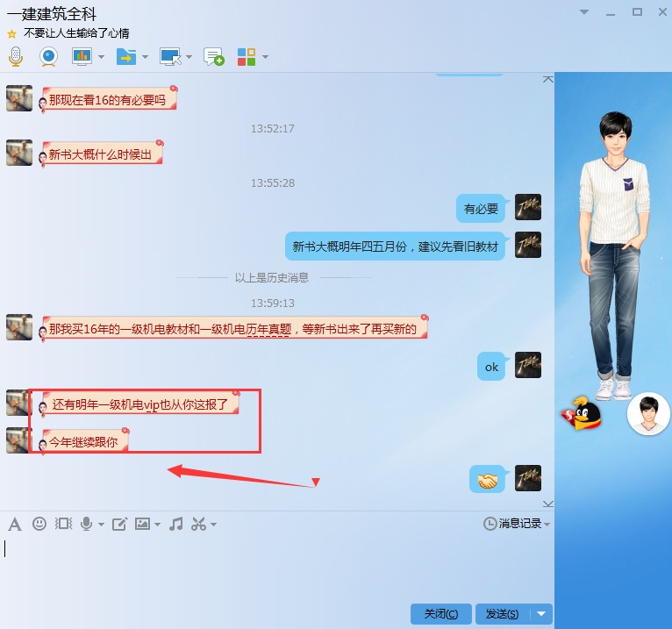The width and height of the screenshot is (672, 629).
Task: Expand the send file dropdown arrow
Action: [x=145, y=56]
